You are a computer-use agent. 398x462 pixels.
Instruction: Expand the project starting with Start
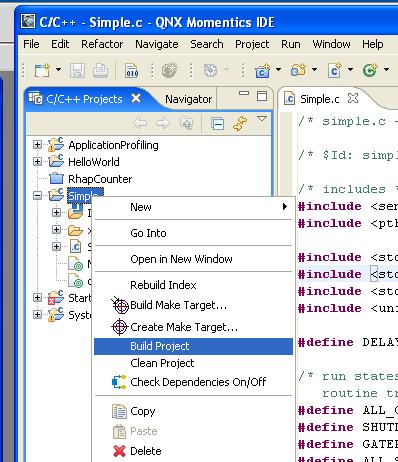coord(38,297)
